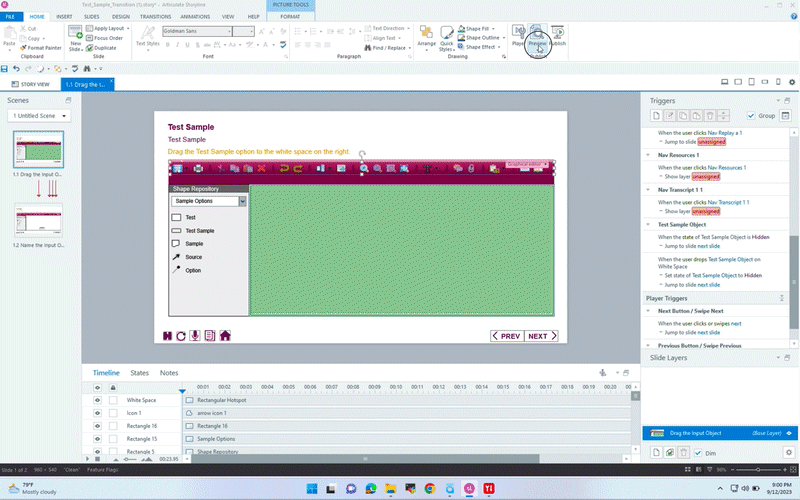
Task: Toggle the Group checkbox in Triggers panel
Action: pos(751,116)
